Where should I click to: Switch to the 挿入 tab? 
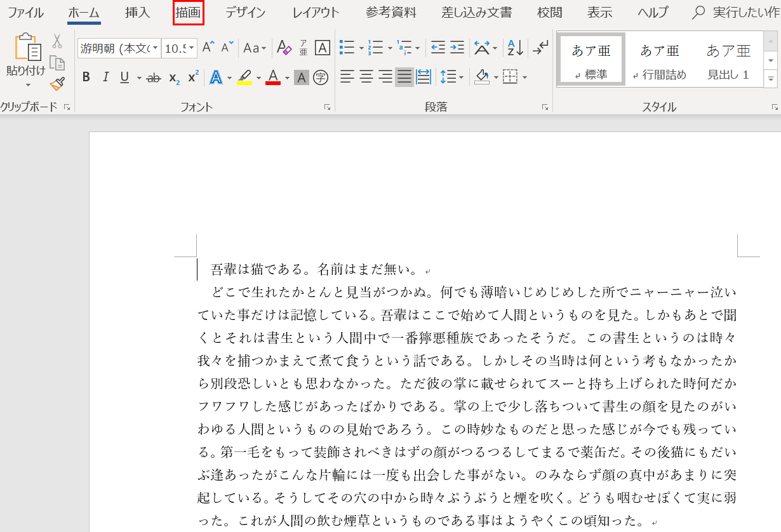(138, 13)
